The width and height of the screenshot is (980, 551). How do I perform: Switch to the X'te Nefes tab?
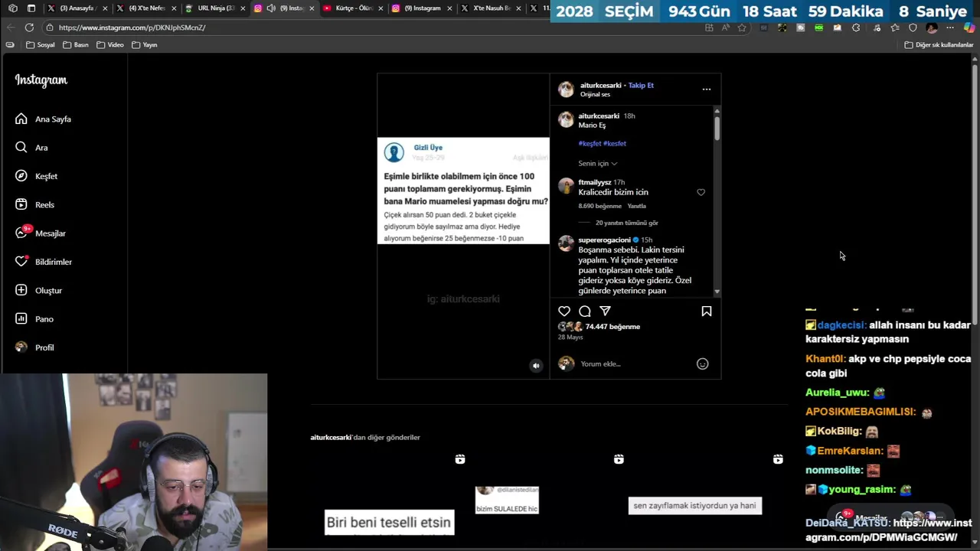point(146,8)
